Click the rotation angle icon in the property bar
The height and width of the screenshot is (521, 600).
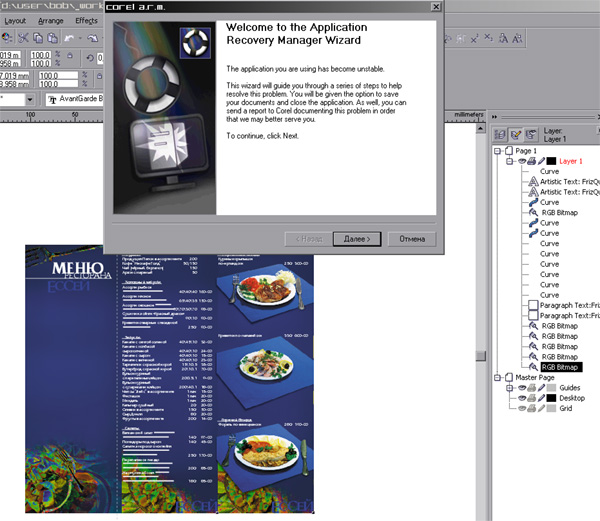(90, 58)
